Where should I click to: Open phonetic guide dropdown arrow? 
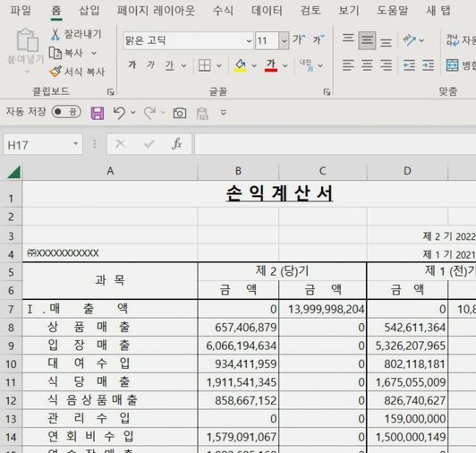click(320, 65)
